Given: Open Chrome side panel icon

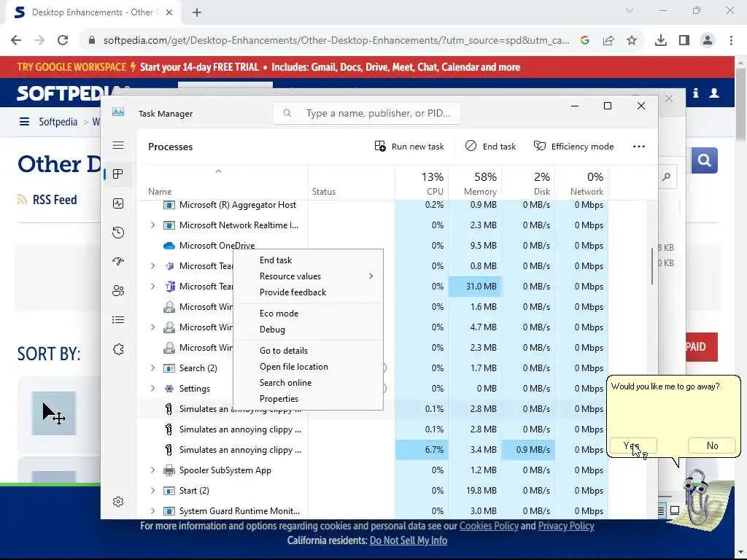Looking at the screenshot, I should click(684, 41).
